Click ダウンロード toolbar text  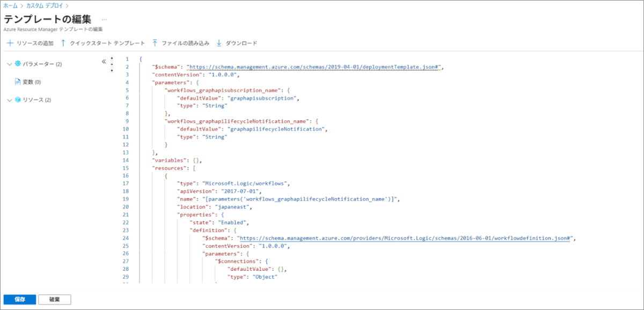241,43
